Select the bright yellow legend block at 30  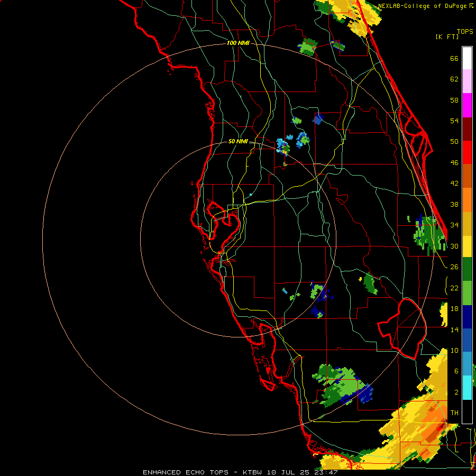coord(467,246)
